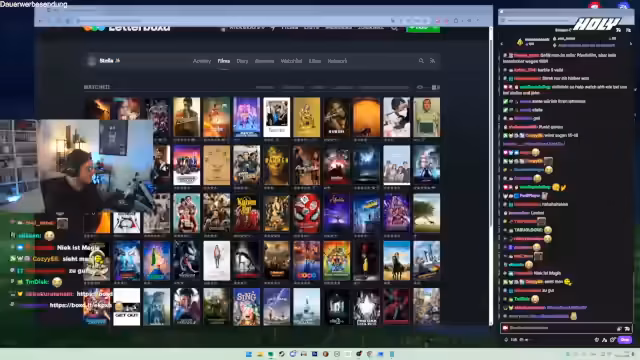Expand the account dropdown in the Letterboxd header
This screenshot has width=640, height=360.
246,28
